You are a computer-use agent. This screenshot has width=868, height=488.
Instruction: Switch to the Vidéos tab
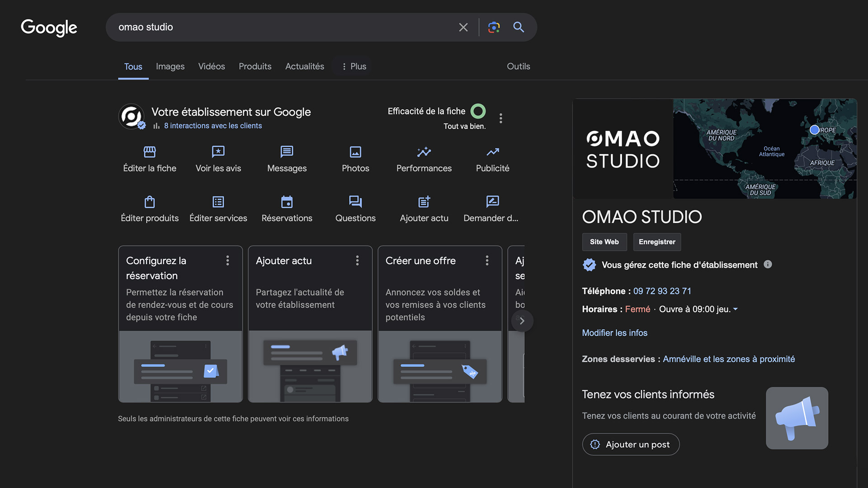[x=212, y=66]
